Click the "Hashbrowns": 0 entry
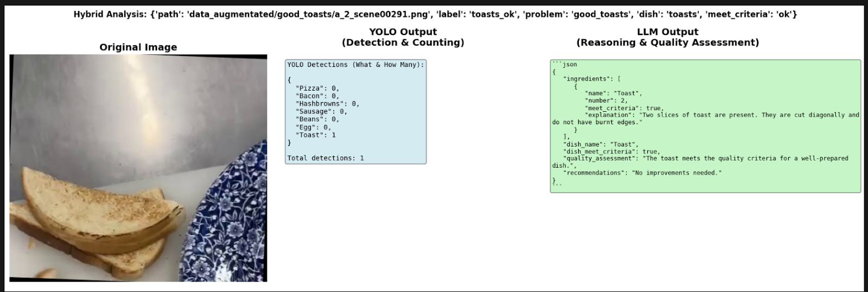Image resolution: width=868 pixels, height=292 pixels. point(327,104)
